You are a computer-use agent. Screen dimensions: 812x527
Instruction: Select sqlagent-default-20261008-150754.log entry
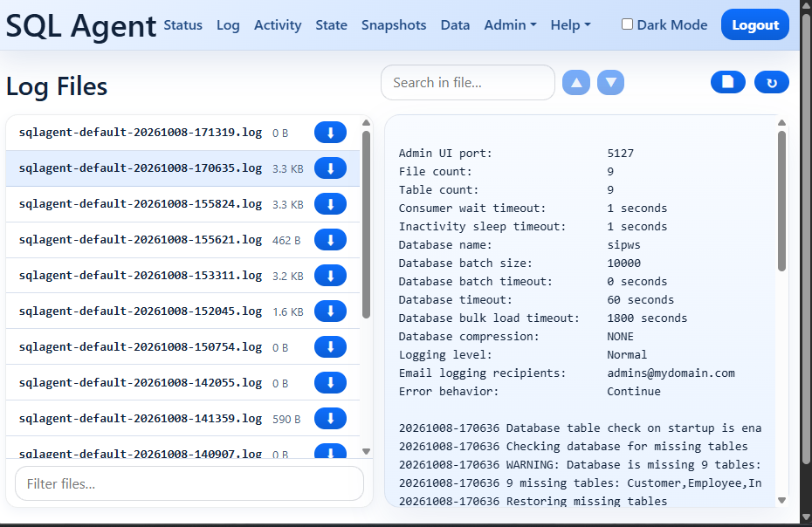[182, 347]
